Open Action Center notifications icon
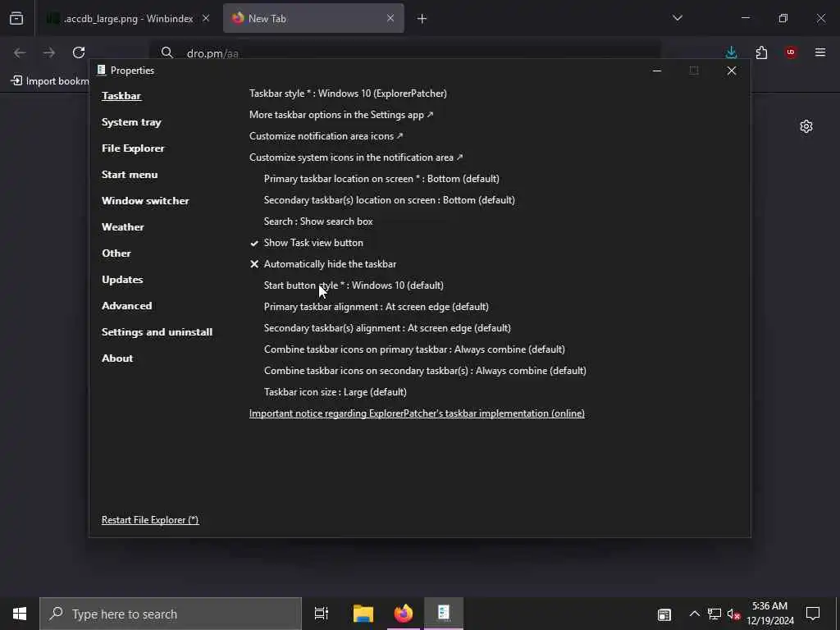Image resolution: width=840 pixels, height=630 pixels. [x=813, y=614]
